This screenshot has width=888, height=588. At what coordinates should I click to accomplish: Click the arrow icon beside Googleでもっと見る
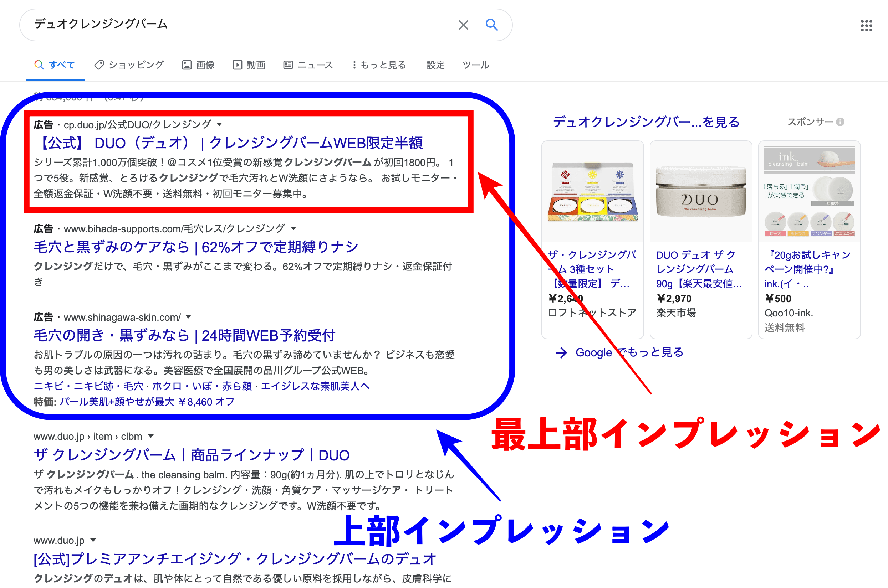coord(561,352)
